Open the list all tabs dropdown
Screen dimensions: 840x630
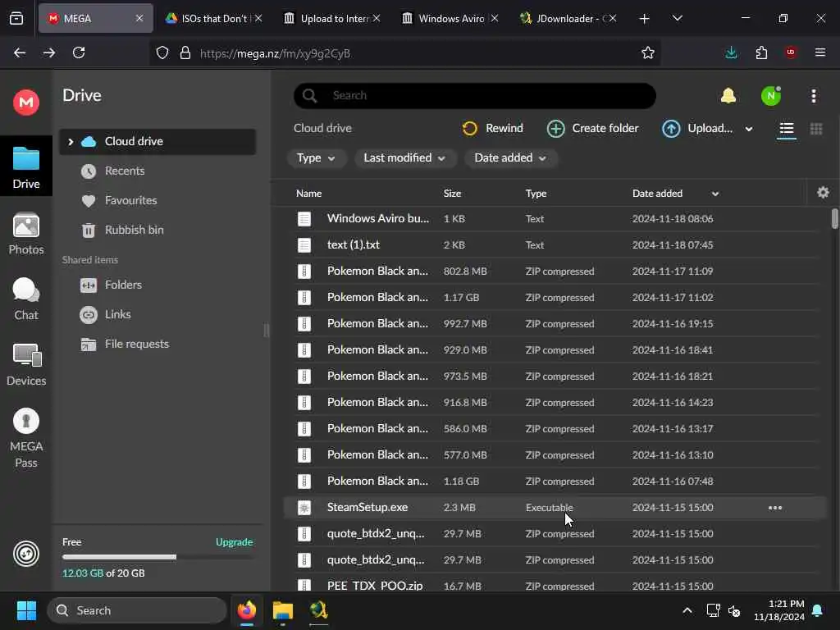(x=677, y=19)
